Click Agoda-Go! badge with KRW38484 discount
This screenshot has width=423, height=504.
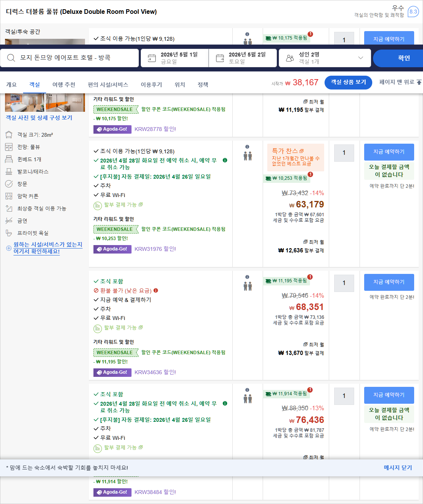tap(112, 492)
